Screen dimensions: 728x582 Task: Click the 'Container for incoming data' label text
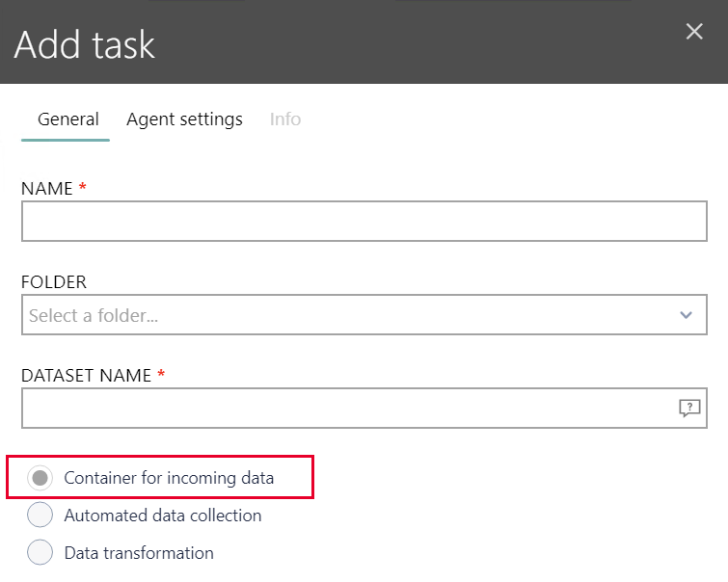[169, 478]
